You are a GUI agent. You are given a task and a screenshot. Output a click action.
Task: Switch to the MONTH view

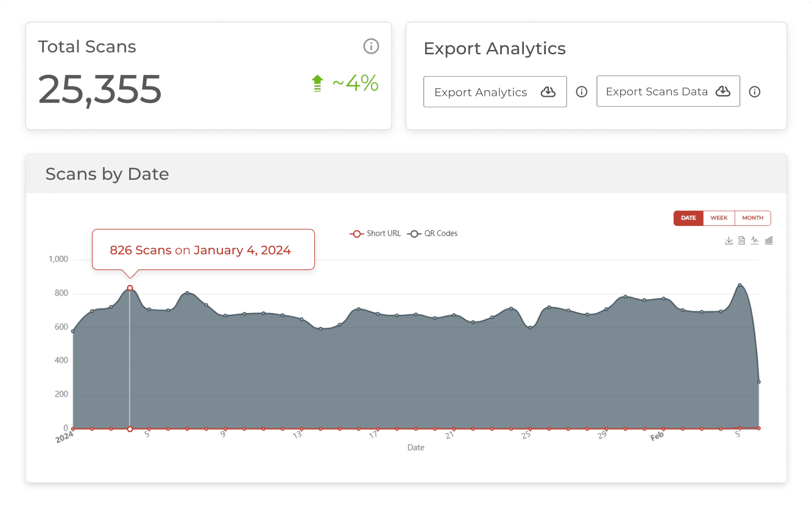(x=753, y=218)
